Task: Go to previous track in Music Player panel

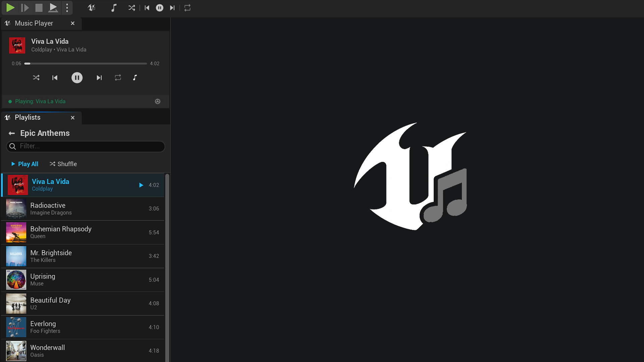Action: (55, 78)
